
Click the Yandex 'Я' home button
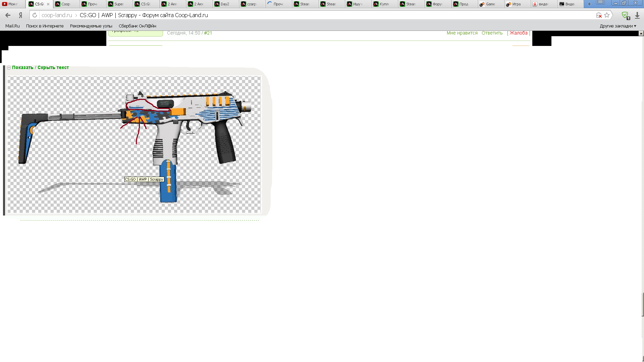pyautogui.click(x=20, y=15)
